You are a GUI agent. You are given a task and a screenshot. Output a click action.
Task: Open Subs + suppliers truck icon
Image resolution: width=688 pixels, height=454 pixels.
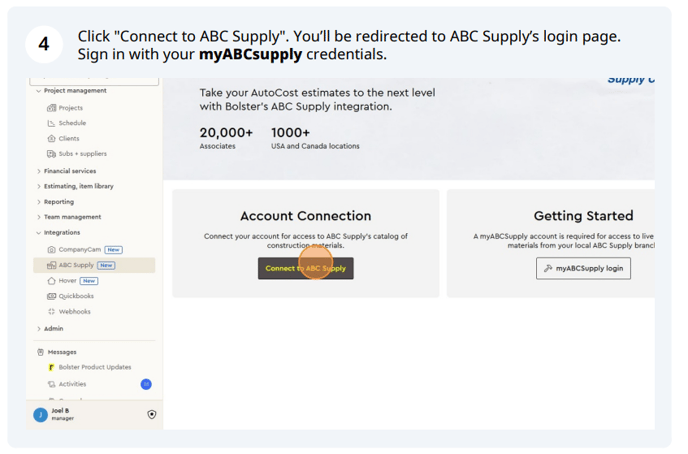tap(51, 154)
